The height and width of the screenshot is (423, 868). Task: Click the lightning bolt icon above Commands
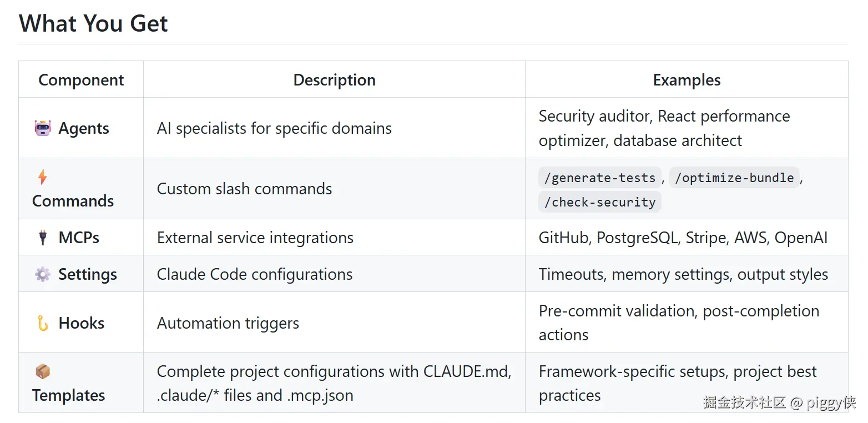(x=43, y=177)
